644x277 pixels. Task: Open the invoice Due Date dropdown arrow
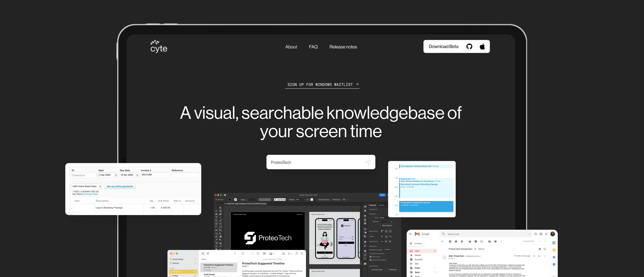[137, 175]
